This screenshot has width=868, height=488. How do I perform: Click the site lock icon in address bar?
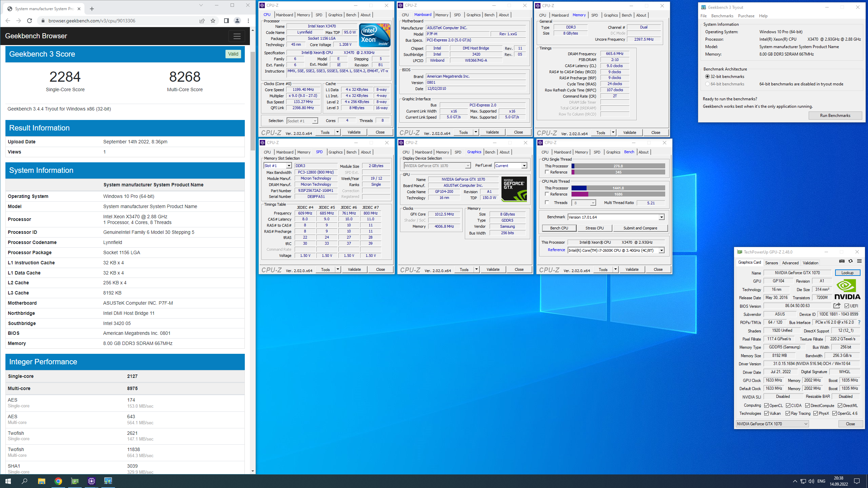tap(43, 21)
